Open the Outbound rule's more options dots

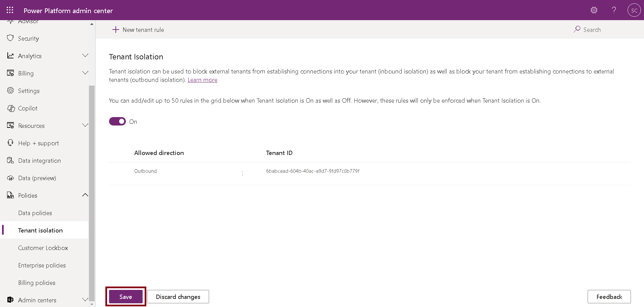(x=242, y=173)
